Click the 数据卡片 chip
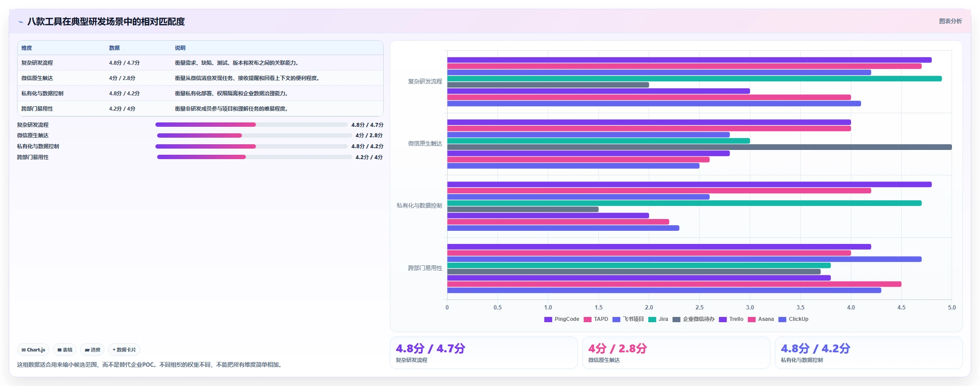The width and height of the screenshot is (980, 386). [x=124, y=350]
